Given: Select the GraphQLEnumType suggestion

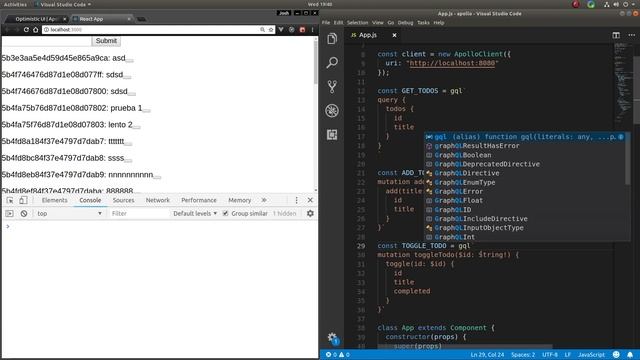Looking at the screenshot, I should tap(464, 182).
